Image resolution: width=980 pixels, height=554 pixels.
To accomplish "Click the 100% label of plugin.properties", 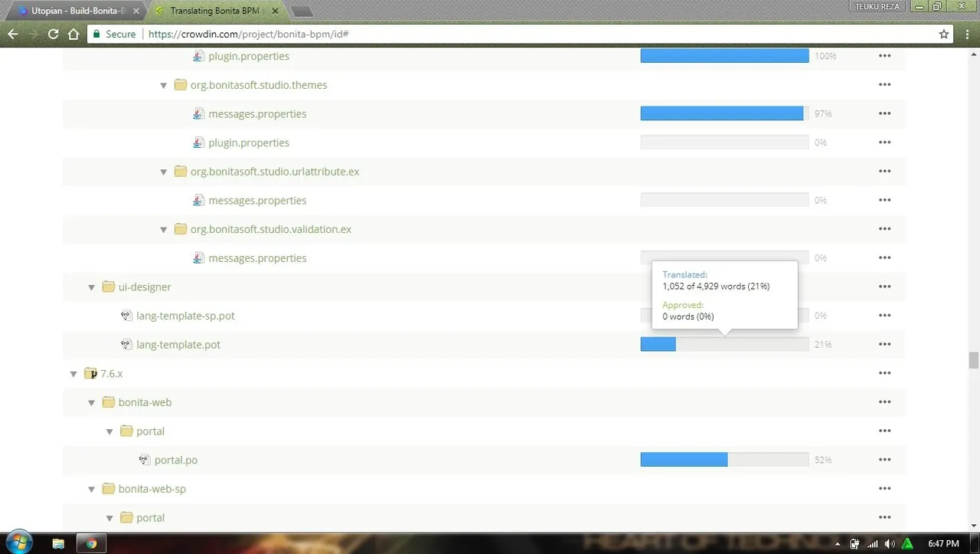I will [x=825, y=57].
